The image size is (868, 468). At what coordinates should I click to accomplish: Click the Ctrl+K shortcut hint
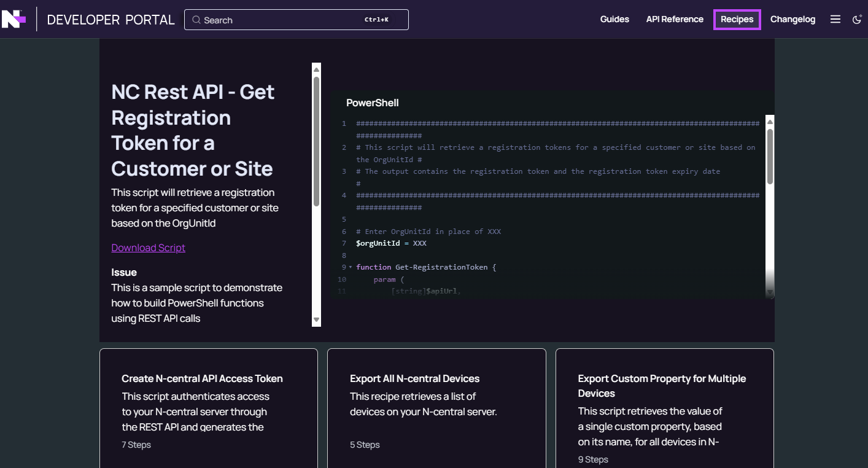[x=376, y=20]
